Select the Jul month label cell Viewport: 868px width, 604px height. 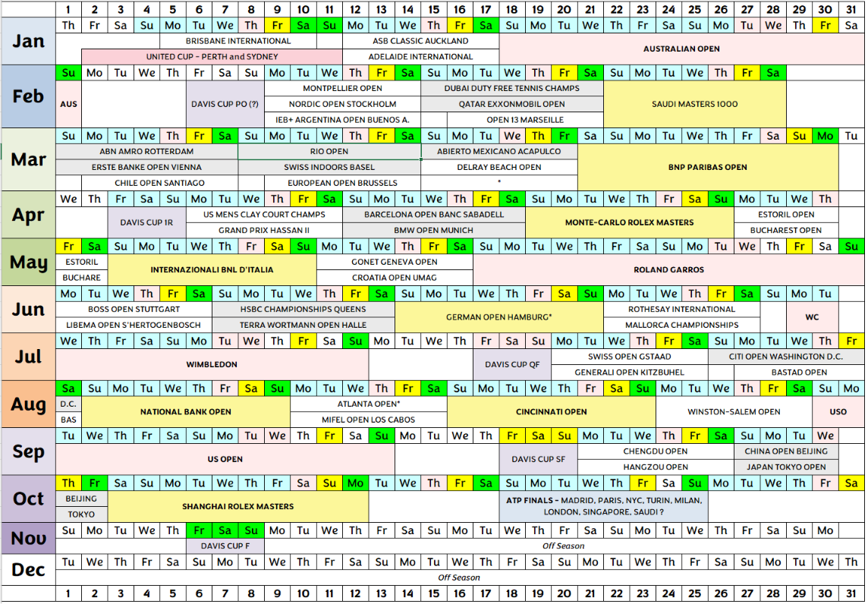pyautogui.click(x=28, y=357)
